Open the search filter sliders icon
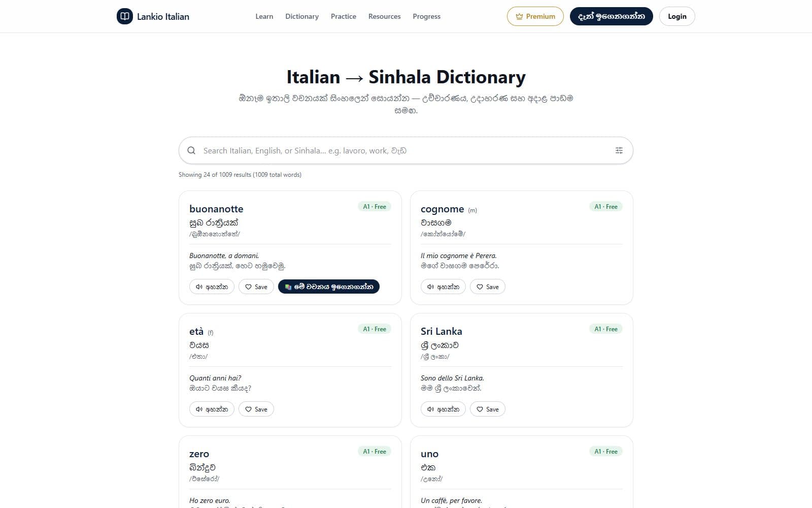 pos(619,150)
